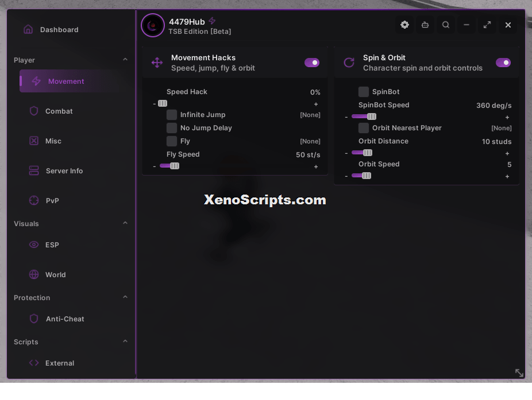
Task: Increase SpinBot Speed with plus button
Action: [507, 117]
